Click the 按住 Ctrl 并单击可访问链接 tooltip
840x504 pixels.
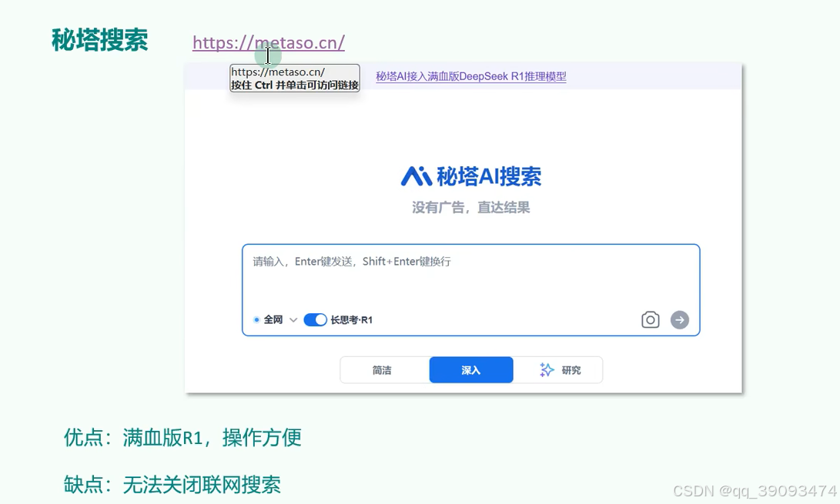pyautogui.click(x=295, y=78)
